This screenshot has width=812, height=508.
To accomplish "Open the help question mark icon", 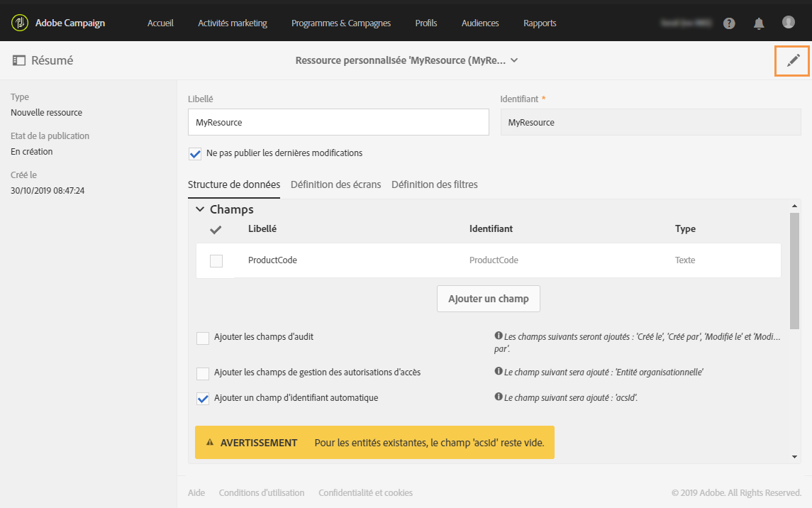I will [x=729, y=23].
